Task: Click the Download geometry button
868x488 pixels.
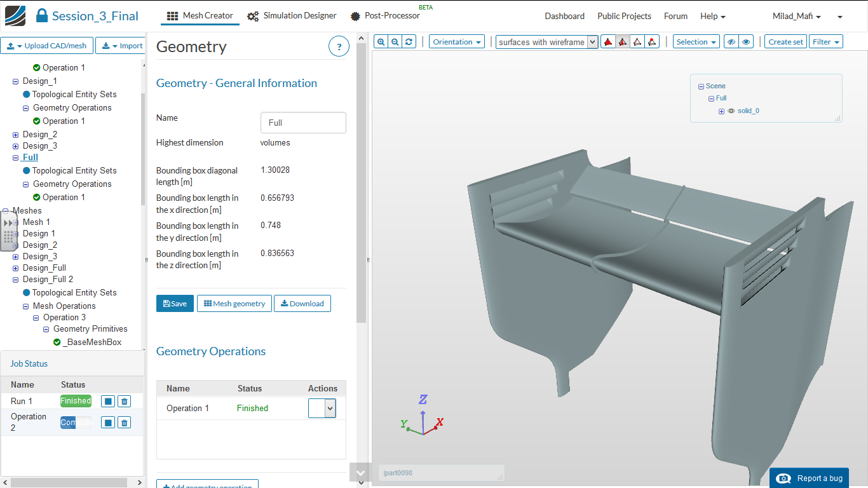Action: tap(302, 304)
